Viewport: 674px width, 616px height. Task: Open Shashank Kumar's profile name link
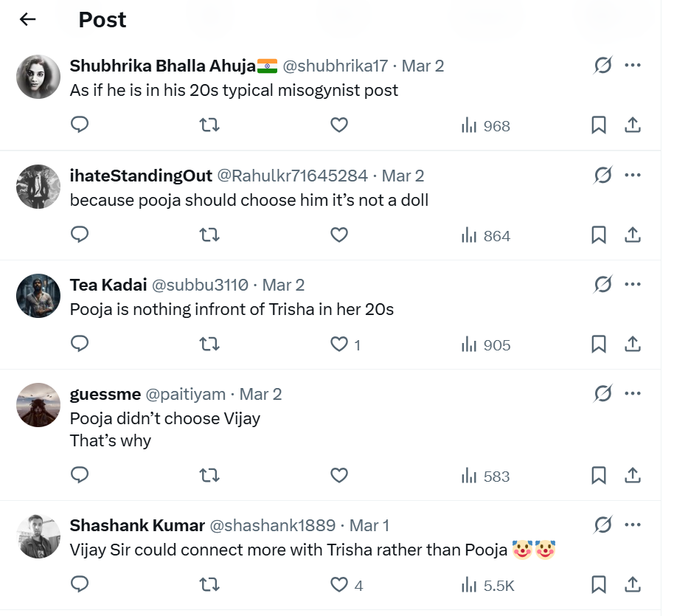(x=137, y=525)
